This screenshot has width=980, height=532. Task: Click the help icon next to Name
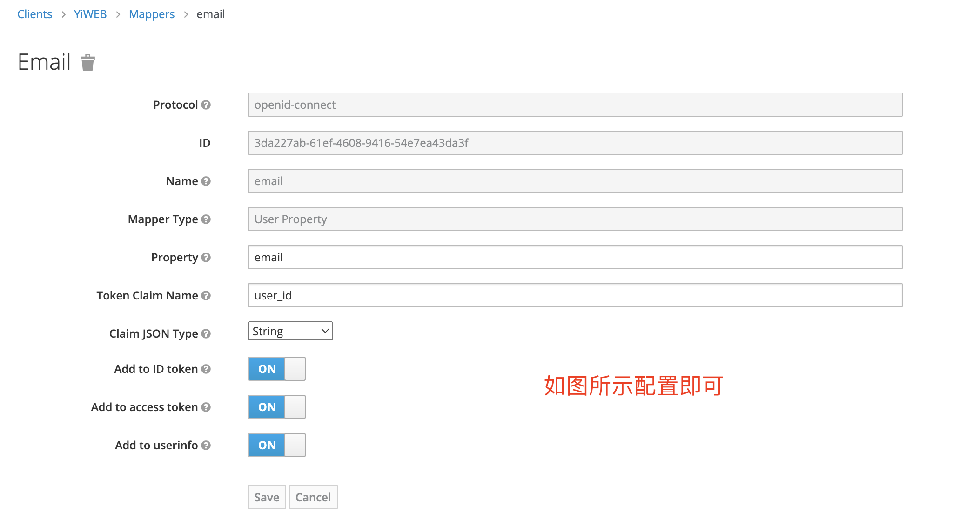(206, 181)
